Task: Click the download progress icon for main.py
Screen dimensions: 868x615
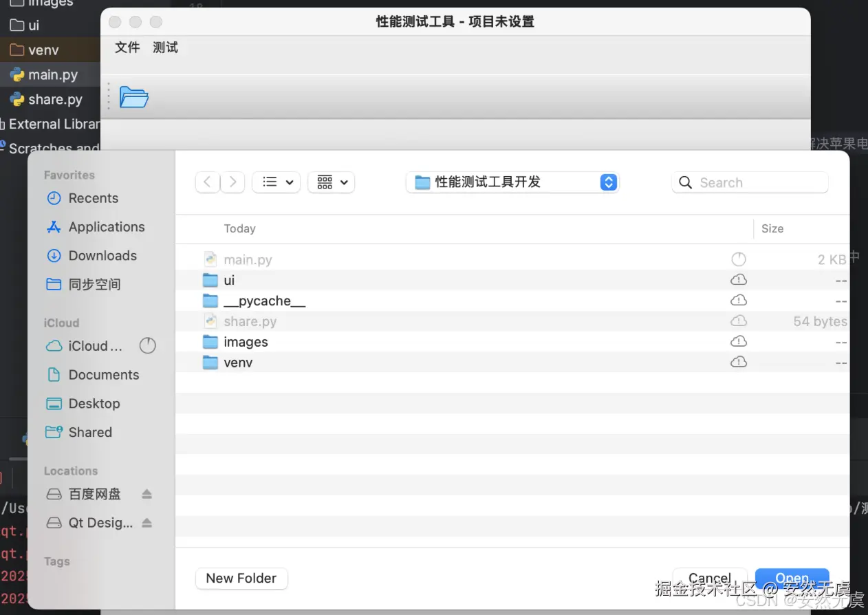Action: coord(739,259)
